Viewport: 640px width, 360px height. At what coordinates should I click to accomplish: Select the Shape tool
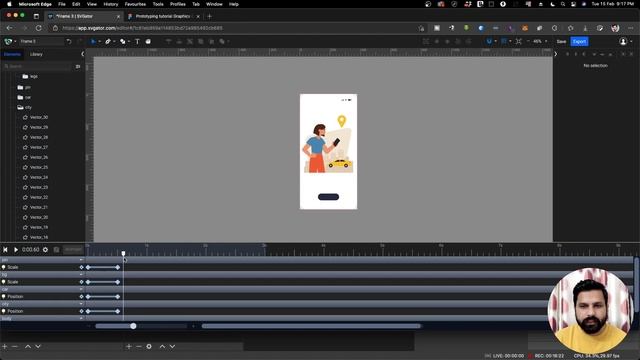[122, 41]
